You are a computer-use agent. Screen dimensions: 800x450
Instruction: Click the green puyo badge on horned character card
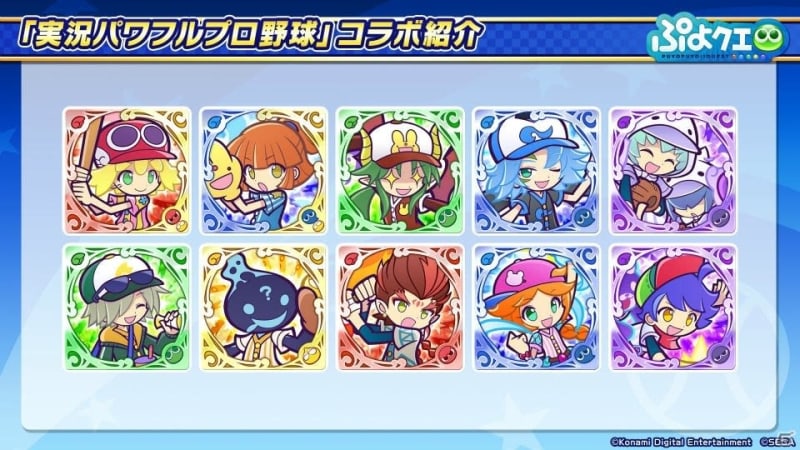pos(446,216)
